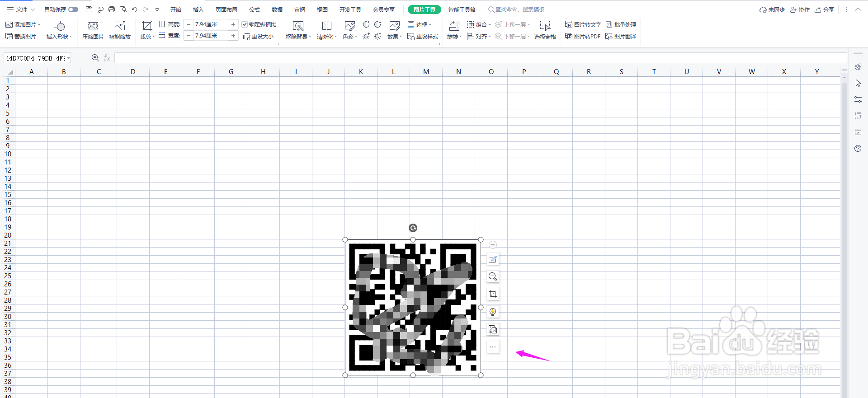The width and height of the screenshot is (868, 398).
Task: Switch to the 页面布局 tab
Action: point(226,9)
